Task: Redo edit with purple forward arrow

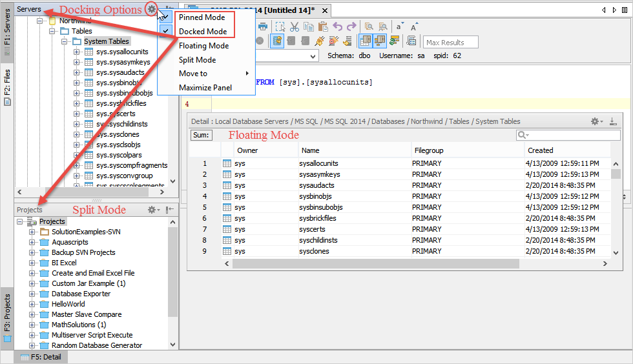Action: click(351, 26)
